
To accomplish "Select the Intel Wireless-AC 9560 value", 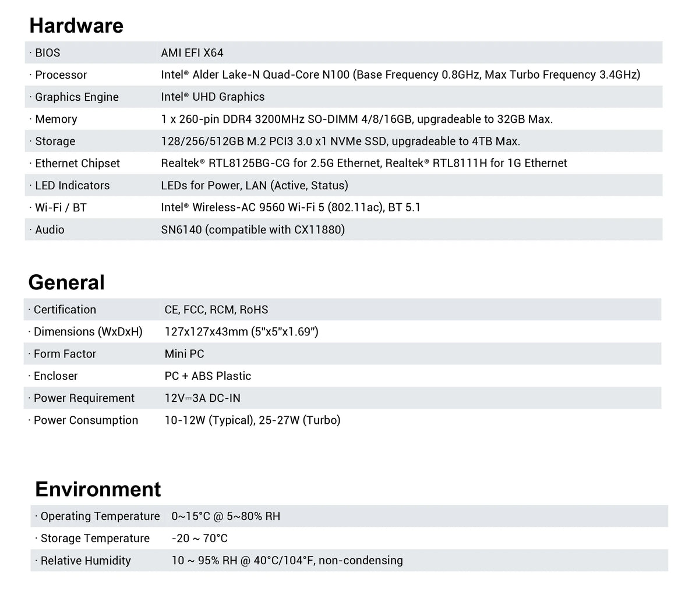I will [291, 207].
